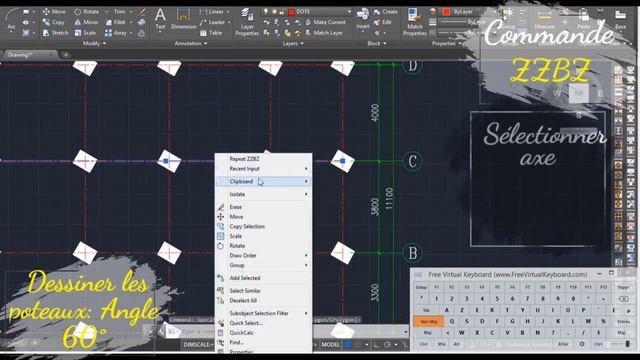Expand the Modify panel dropdown
The height and width of the screenshot is (360, 640).
[x=94, y=43]
